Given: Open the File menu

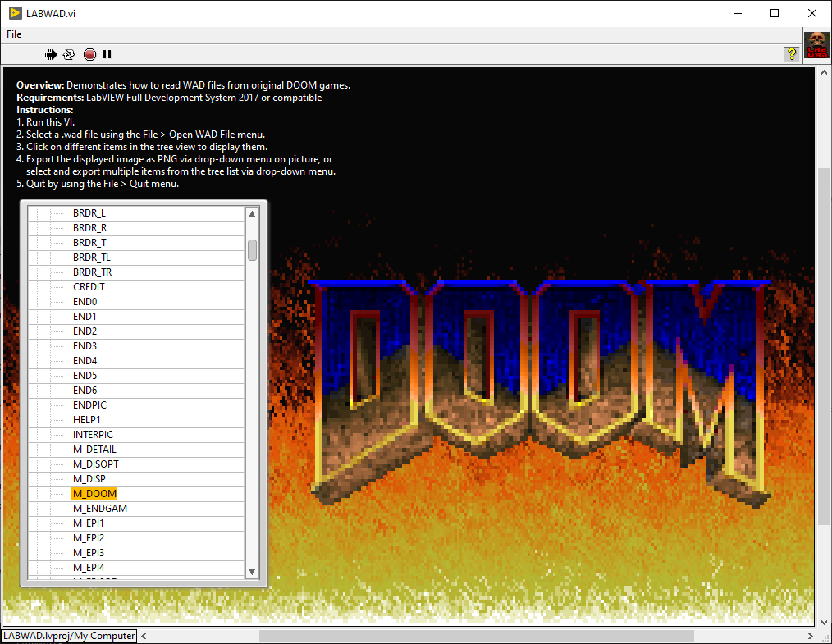Looking at the screenshot, I should (14, 34).
